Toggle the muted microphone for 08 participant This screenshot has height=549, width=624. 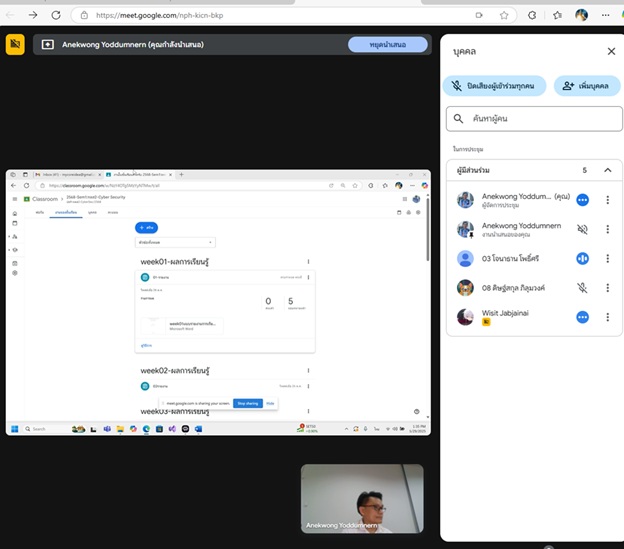click(582, 288)
